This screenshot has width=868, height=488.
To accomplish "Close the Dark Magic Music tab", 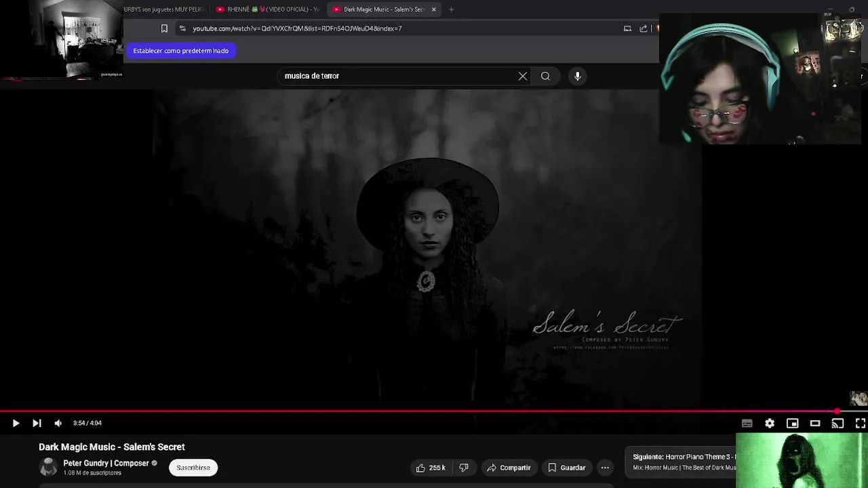I will pyautogui.click(x=434, y=9).
